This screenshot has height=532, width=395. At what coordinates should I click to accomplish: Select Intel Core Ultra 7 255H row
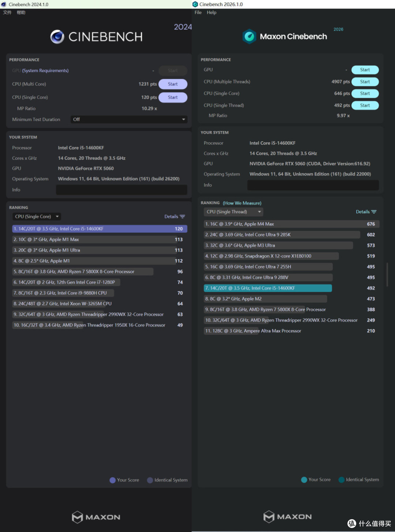[x=291, y=267]
